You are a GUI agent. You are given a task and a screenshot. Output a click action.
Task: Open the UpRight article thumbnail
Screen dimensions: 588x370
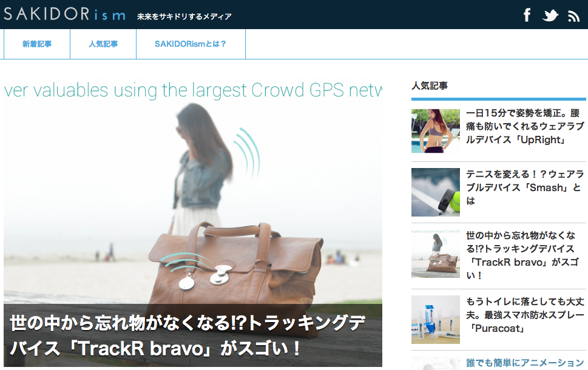pos(435,131)
